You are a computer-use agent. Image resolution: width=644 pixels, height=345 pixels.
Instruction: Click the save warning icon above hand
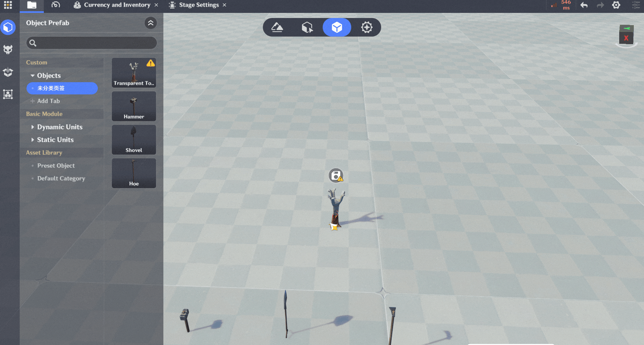coord(336,176)
